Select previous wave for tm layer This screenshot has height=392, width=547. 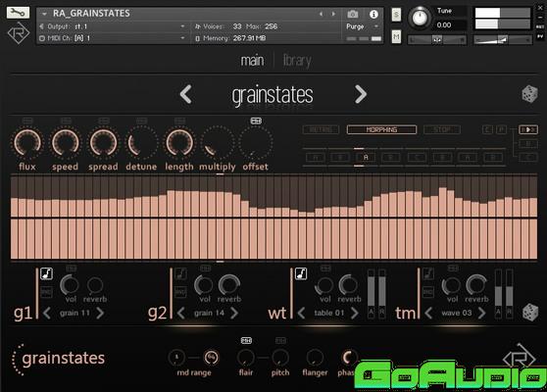point(428,314)
